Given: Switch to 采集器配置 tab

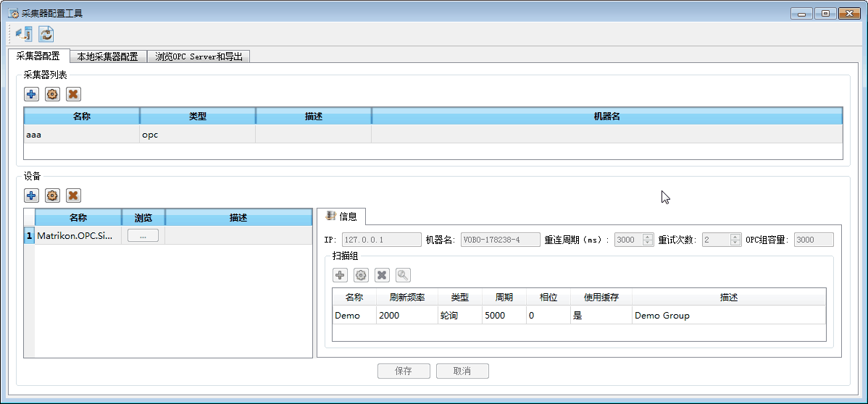Looking at the screenshot, I should tap(38, 56).
